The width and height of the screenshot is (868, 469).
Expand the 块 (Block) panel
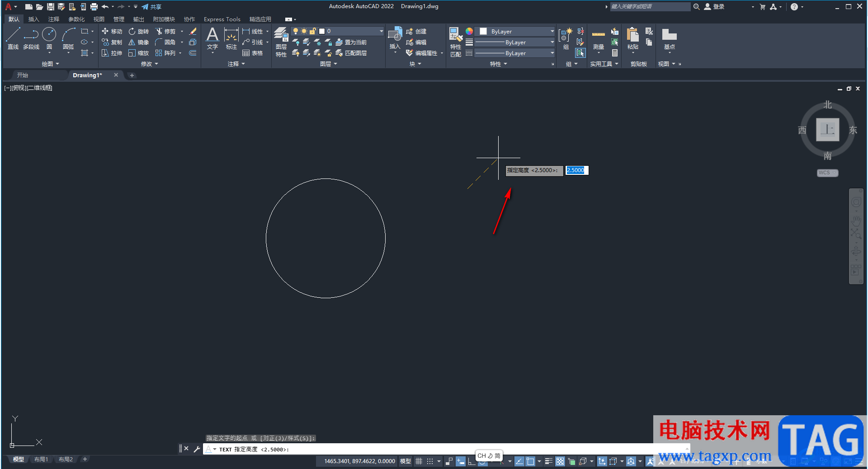pyautogui.click(x=415, y=64)
